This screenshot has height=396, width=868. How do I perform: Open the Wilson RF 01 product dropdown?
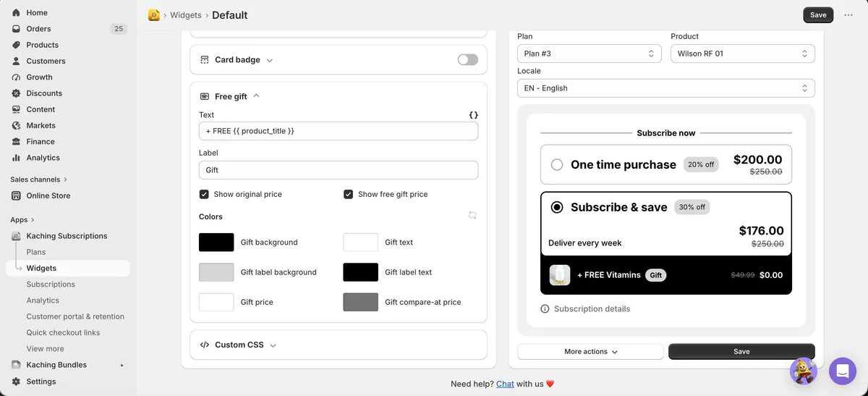[743, 54]
